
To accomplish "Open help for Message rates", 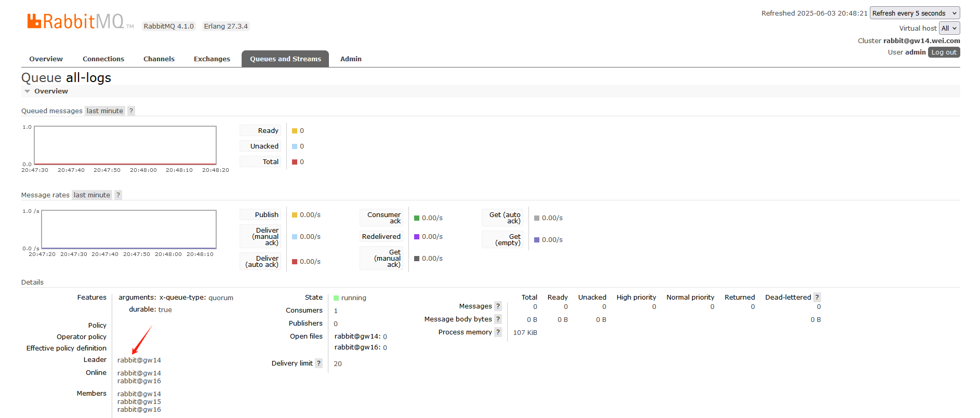I will tap(118, 195).
